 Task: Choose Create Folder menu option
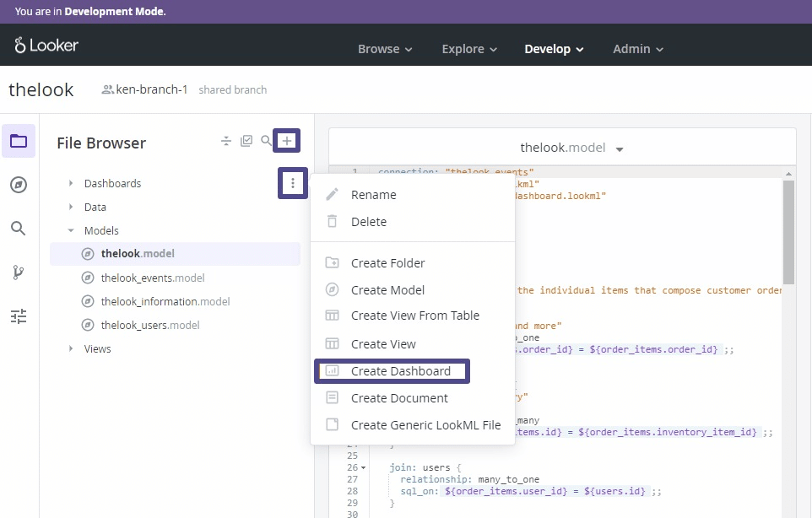pyautogui.click(x=413, y=263)
